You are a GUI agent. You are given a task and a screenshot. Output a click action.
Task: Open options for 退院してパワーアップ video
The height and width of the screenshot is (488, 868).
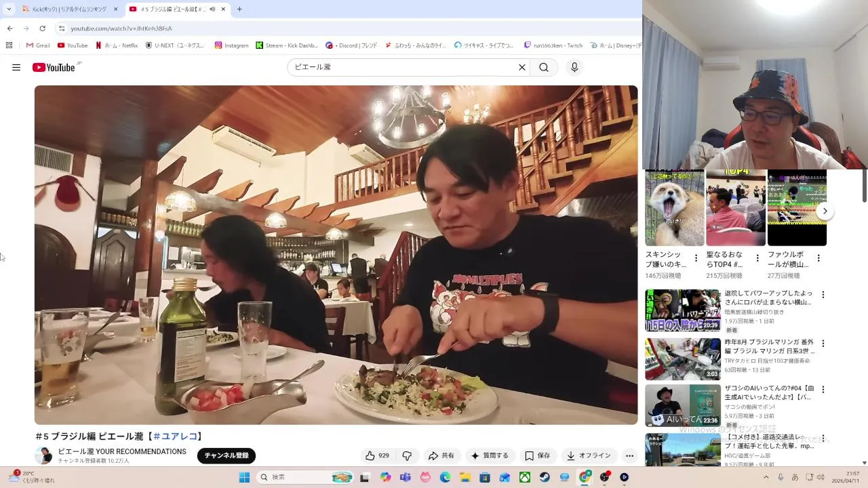(x=823, y=295)
